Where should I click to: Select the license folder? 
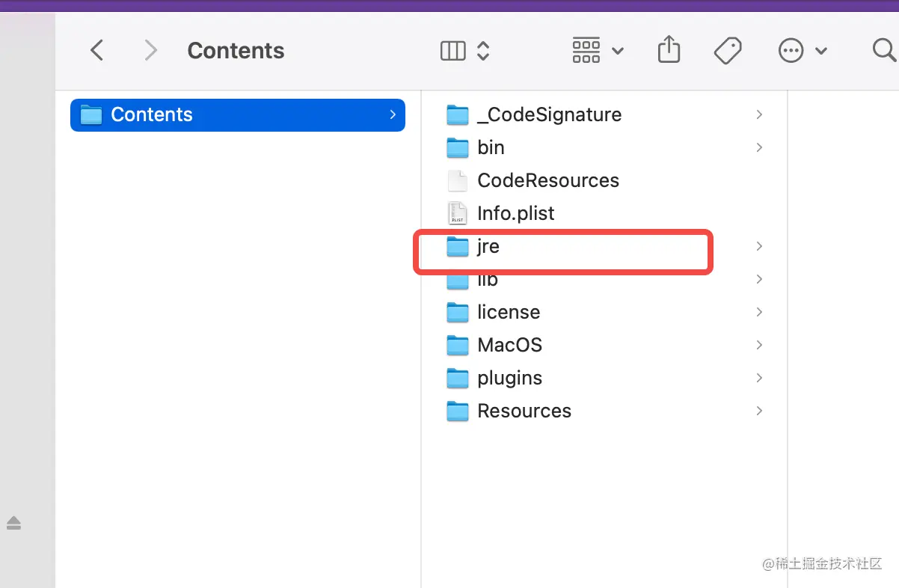(x=508, y=312)
